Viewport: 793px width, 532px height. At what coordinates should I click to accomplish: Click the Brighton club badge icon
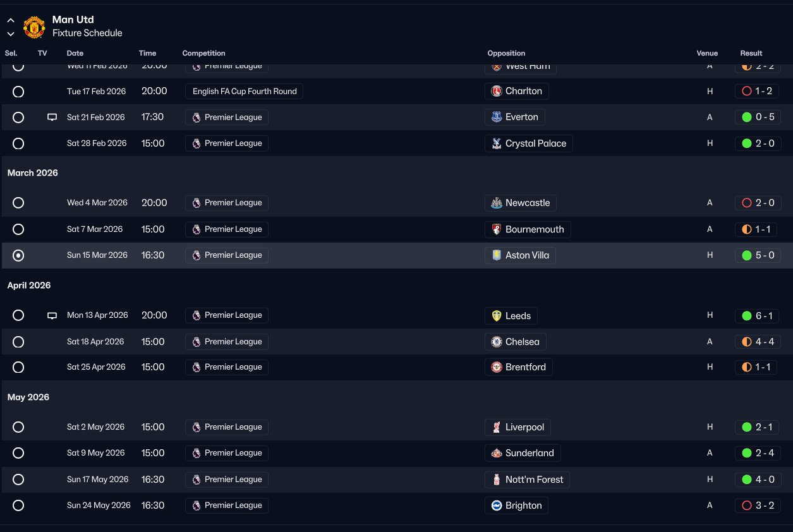point(497,505)
